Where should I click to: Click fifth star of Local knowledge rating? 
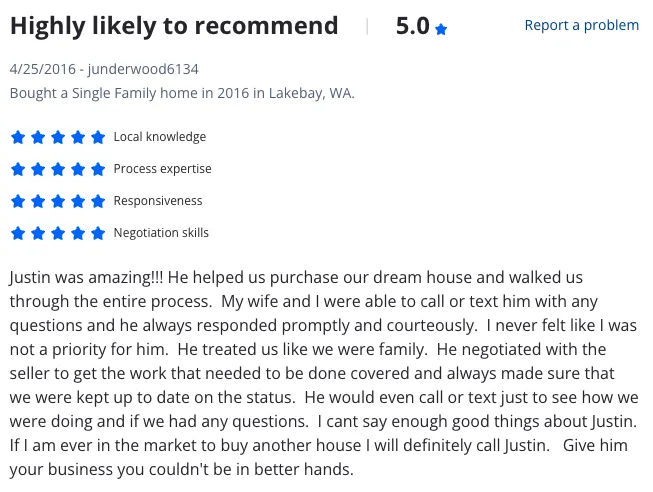(x=98, y=137)
